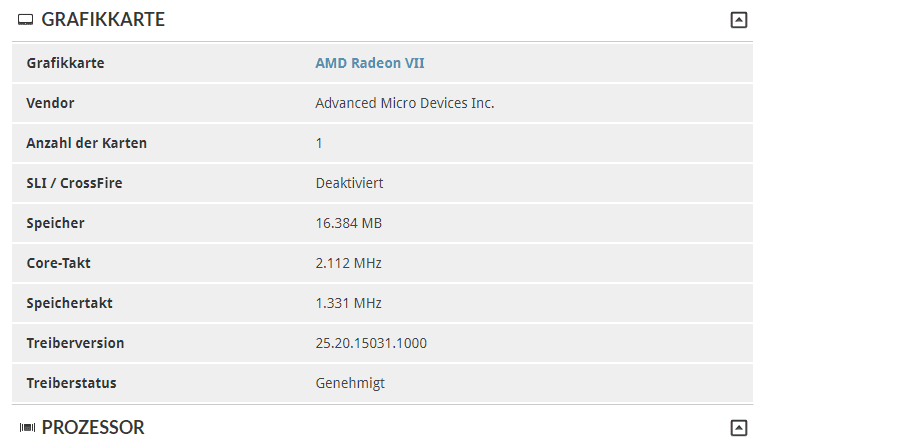This screenshot has width=902, height=439.
Task: Click the PROZESSOR section heading
Action: coord(93,428)
